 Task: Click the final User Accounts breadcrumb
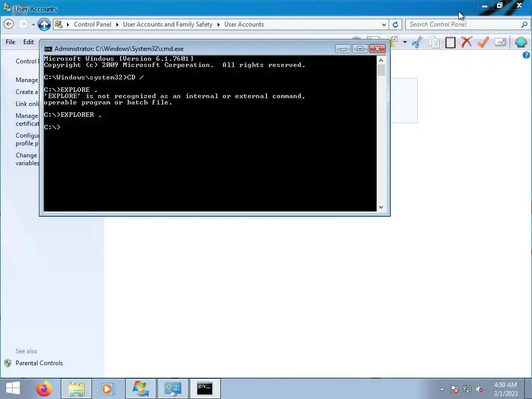tap(244, 24)
